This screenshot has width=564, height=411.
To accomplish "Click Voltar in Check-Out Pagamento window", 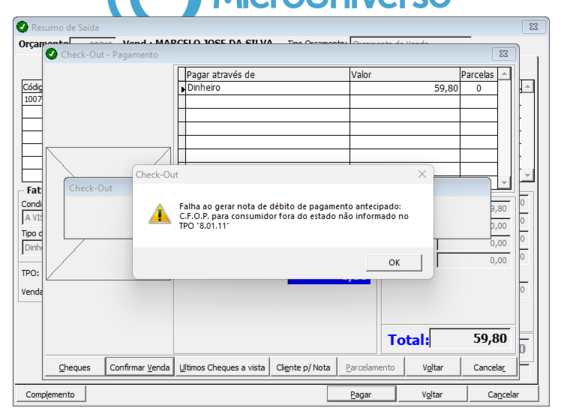I will pyautogui.click(x=433, y=367).
